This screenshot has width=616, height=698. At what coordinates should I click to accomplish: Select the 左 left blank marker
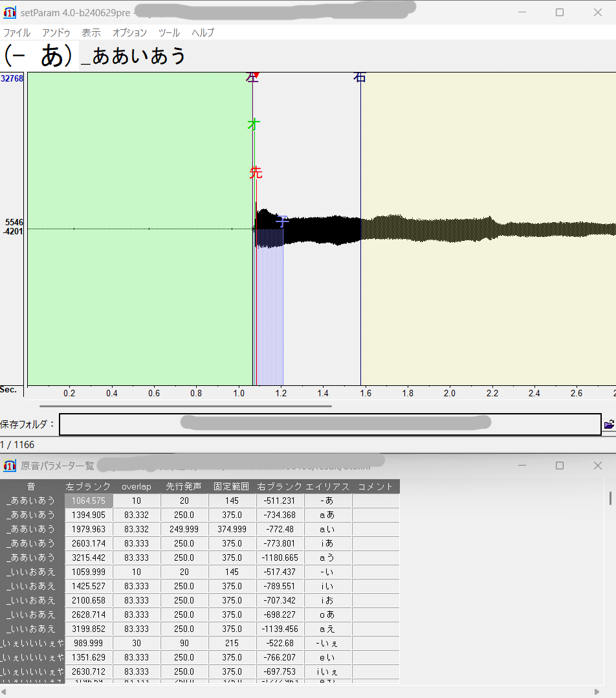[x=252, y=78]
